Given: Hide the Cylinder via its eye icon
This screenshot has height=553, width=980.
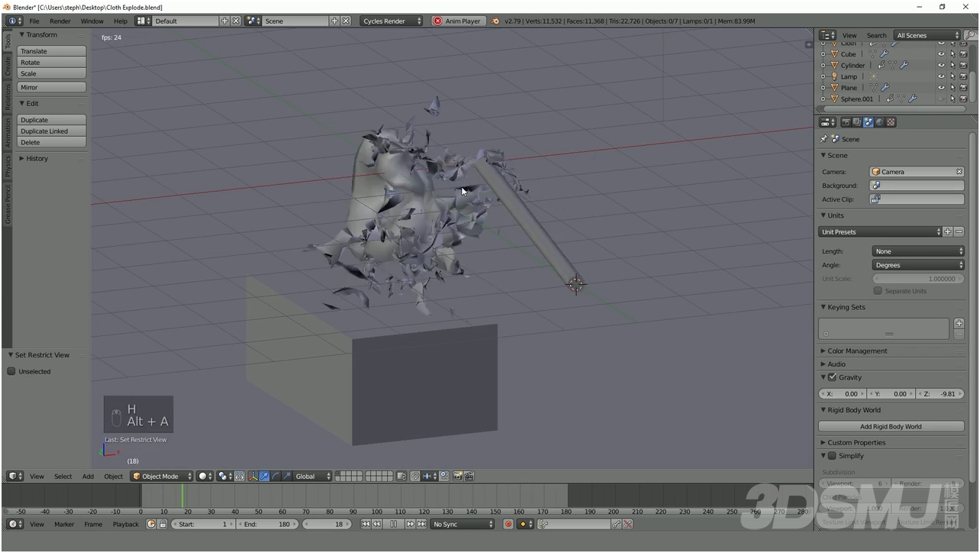Looking at the screenshot, I should tap(941, 65).
